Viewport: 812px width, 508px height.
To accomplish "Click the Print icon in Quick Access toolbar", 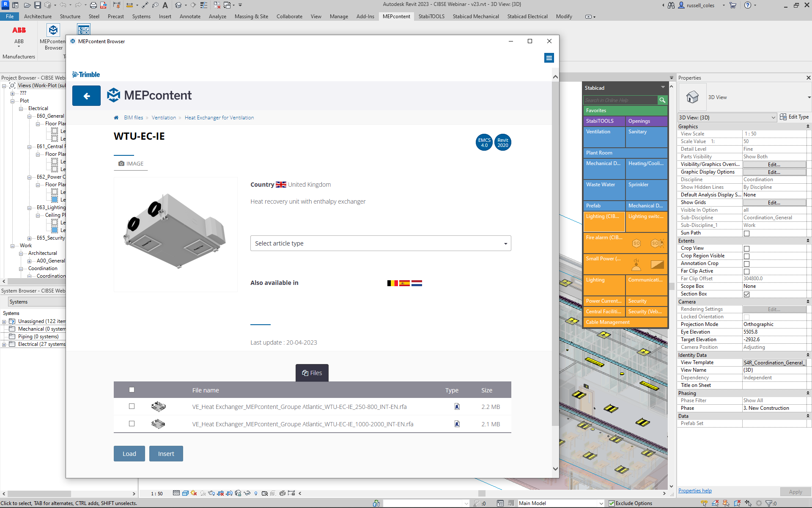I will (x=93, y=5).
